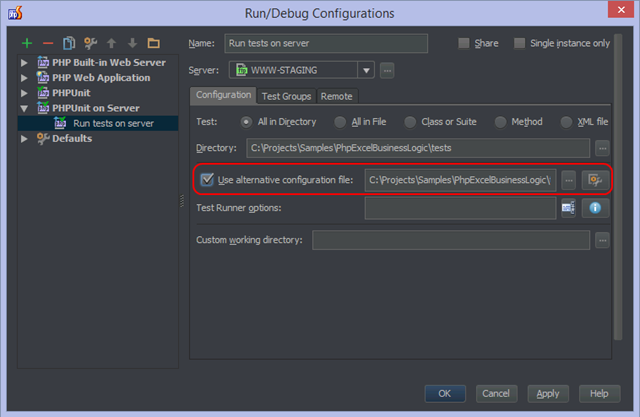Show Test Runner options info
This screenshot has width=640, height=417.
point(595,208)
